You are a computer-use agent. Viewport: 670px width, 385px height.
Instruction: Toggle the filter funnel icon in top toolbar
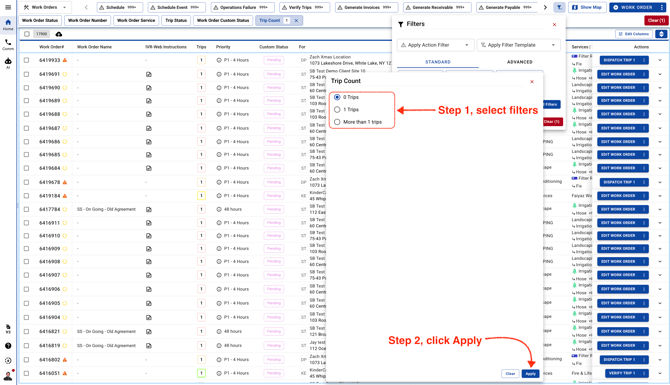tap(559, 7)
